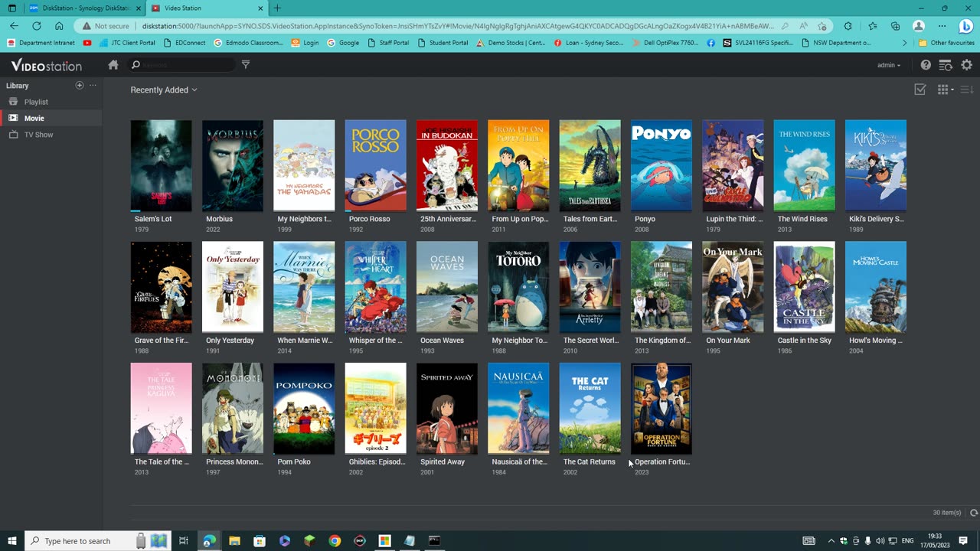Select TV Show in the Library sidebar

(51, 135)
